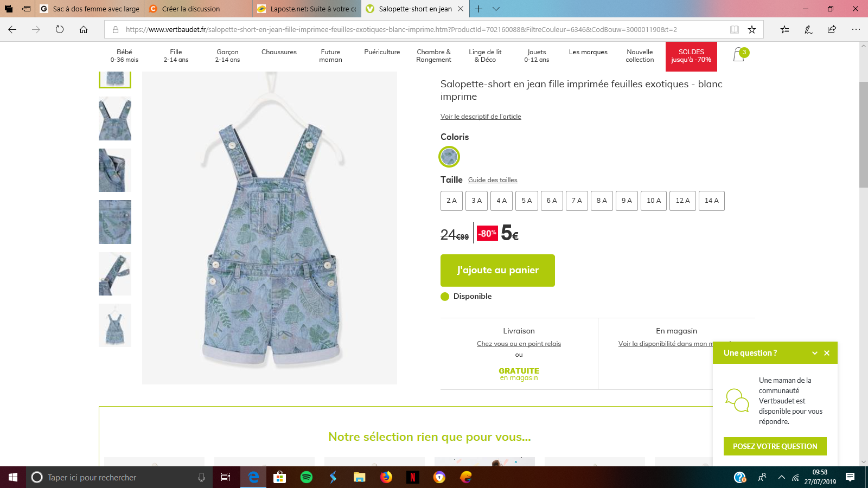Open the shopping cart icon
868x488 pixels.
[x=739, y=55]
